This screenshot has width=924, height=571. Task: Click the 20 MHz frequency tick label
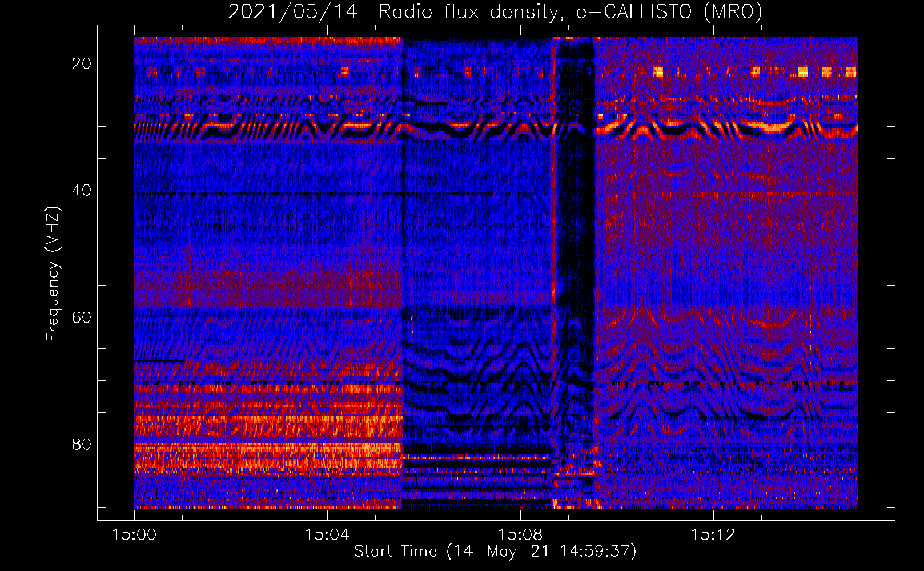(x=82, y=63)
